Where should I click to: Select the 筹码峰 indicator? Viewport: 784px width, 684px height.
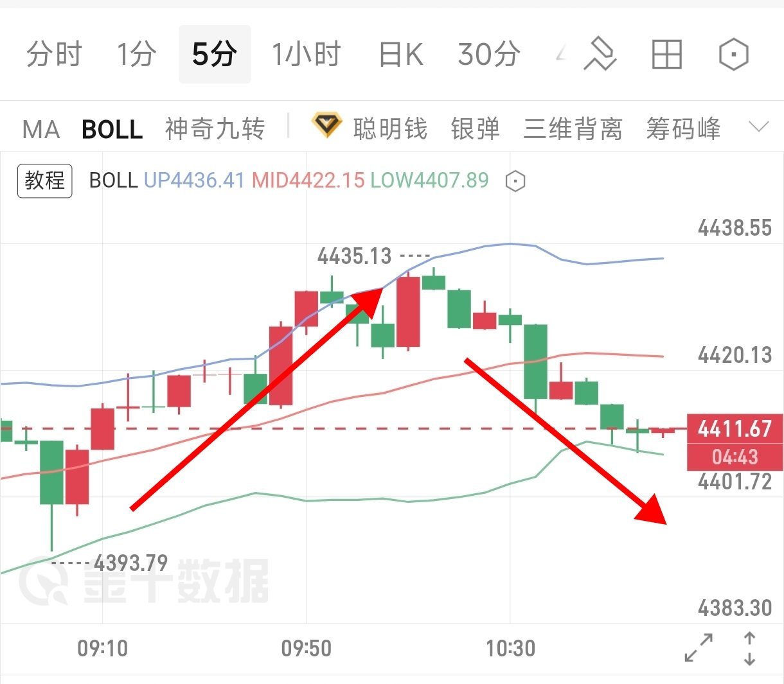tap(683, 129)
